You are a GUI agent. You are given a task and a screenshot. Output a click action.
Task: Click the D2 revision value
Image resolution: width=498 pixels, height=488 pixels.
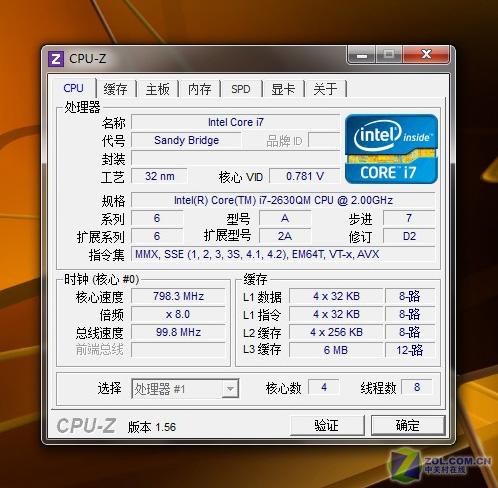click(x=409, y=236)
